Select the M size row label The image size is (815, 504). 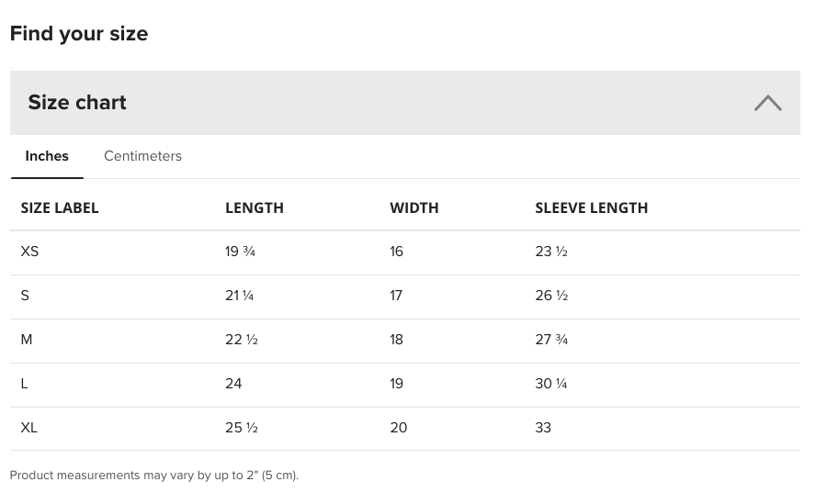27,340
